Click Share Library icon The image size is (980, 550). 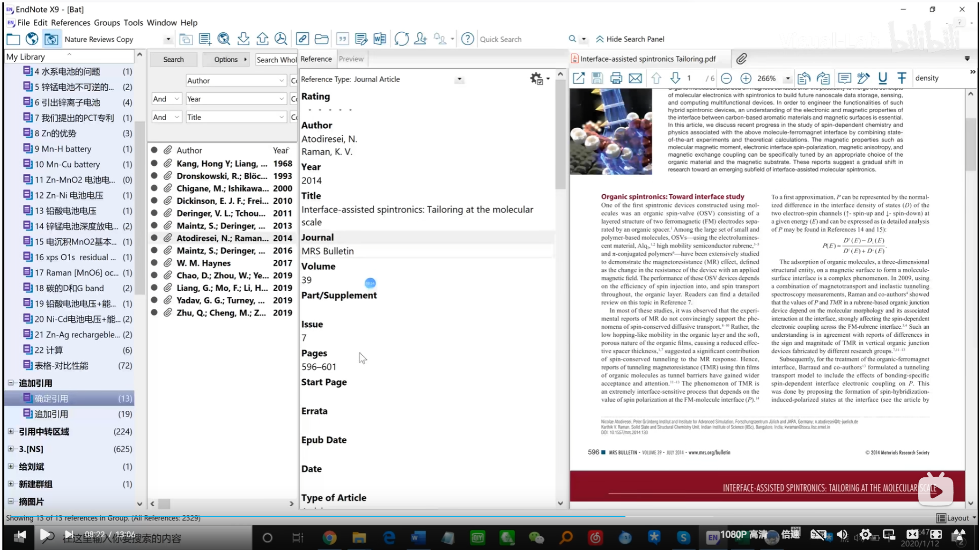(420, 39)
